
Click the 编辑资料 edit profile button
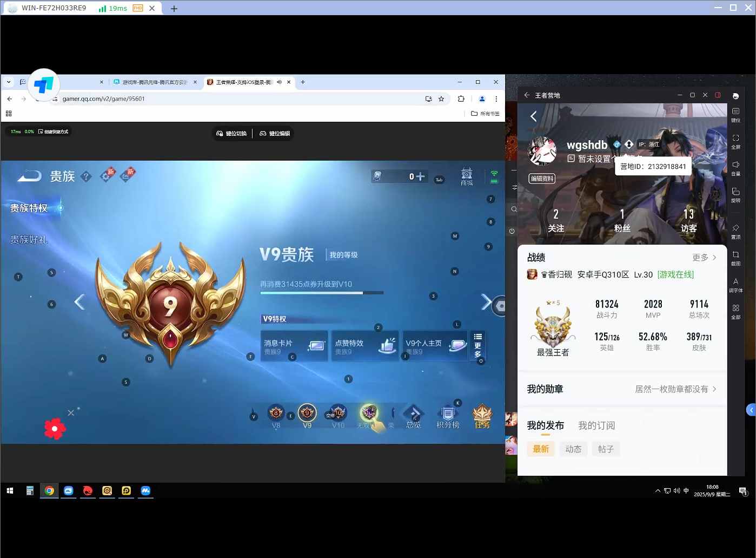click(542, 179)
